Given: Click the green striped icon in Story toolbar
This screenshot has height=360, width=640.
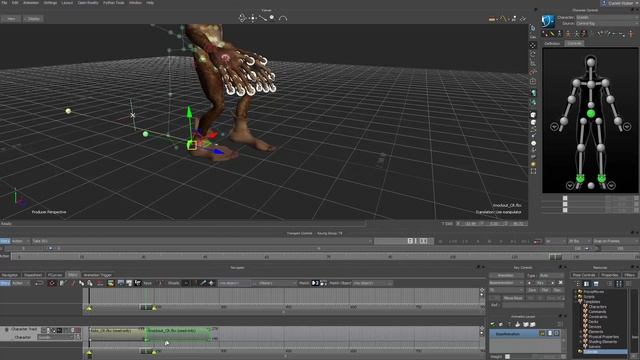Looking at the screenshot, I should pyautogui.click(x=111, y=283).
